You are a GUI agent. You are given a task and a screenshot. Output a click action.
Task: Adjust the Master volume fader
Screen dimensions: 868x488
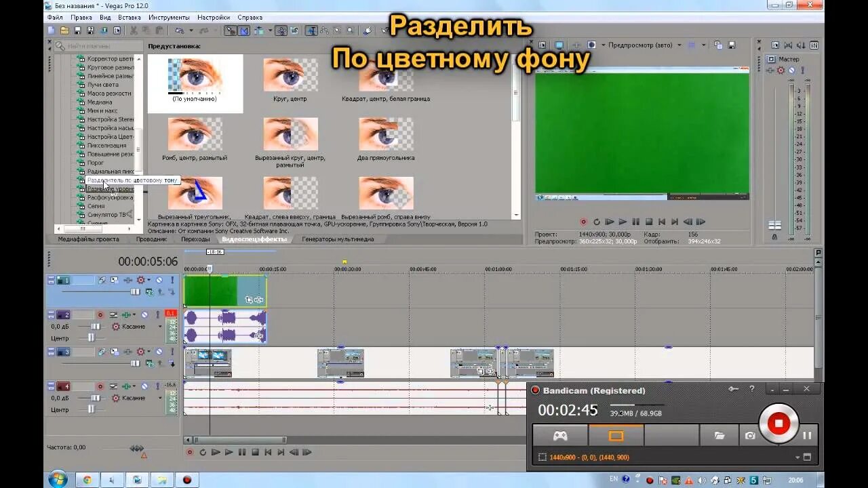[x=774, y=225]
